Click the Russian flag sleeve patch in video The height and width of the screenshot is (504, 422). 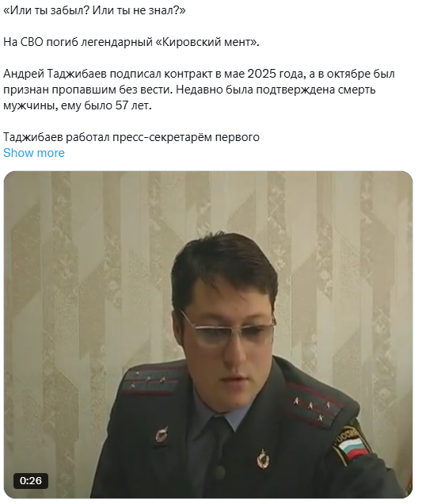[352, 445]
